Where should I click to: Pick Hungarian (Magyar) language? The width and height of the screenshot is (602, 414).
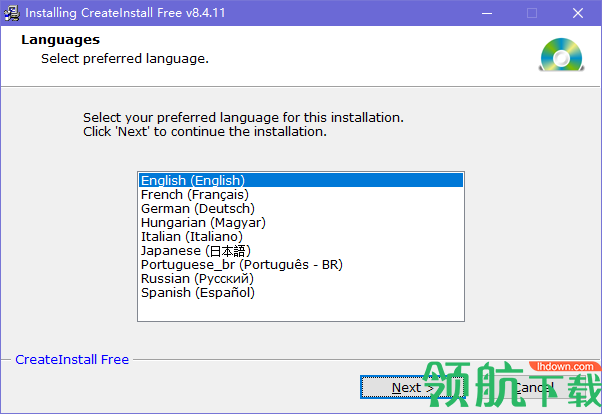click(301, 222)
